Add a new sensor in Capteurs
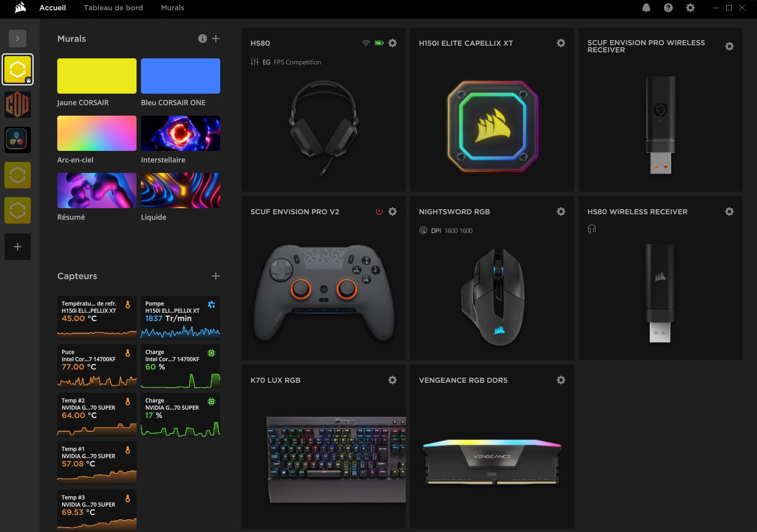The width and height of the screenshot is (757, 532). click(216, 276)
